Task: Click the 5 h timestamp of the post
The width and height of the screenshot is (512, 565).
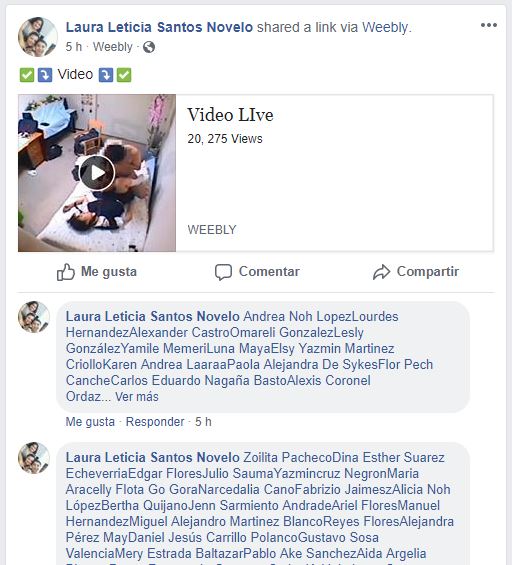Action: point(74,47)
